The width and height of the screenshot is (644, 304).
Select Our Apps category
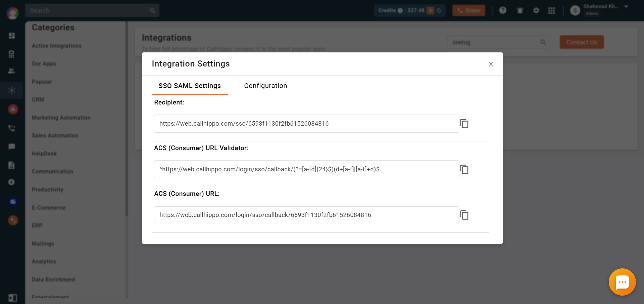click(44, 64)
